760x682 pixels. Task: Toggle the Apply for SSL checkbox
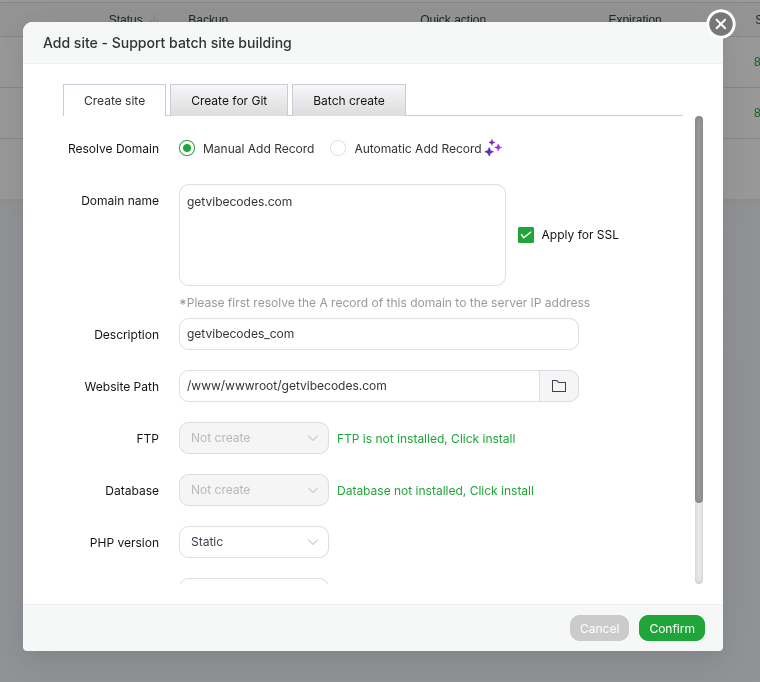click(526, 235)
